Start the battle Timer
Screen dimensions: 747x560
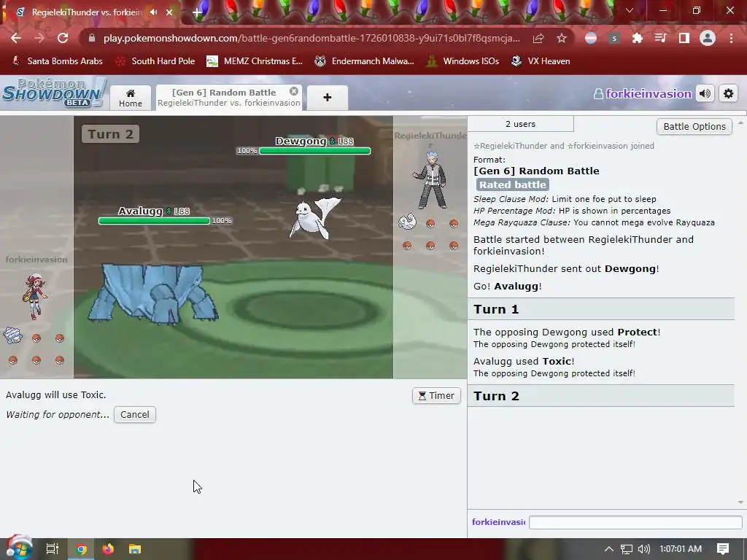point(436,396)
